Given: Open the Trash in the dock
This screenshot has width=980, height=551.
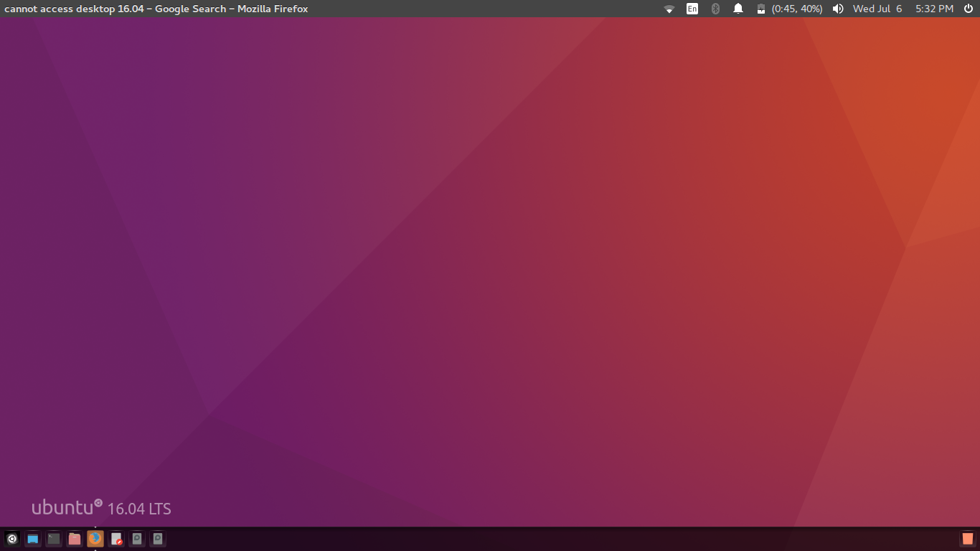Looking at the screenshot, I should click(967, 539).
